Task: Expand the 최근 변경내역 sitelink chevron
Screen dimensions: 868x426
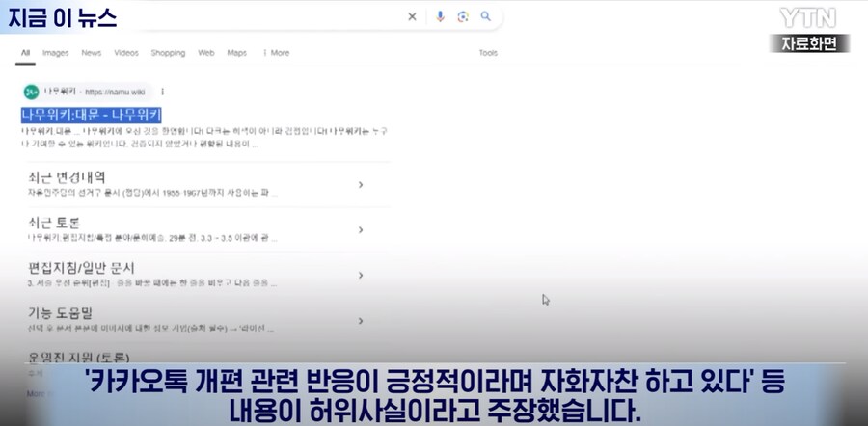Action: click(x=360, y=185)
